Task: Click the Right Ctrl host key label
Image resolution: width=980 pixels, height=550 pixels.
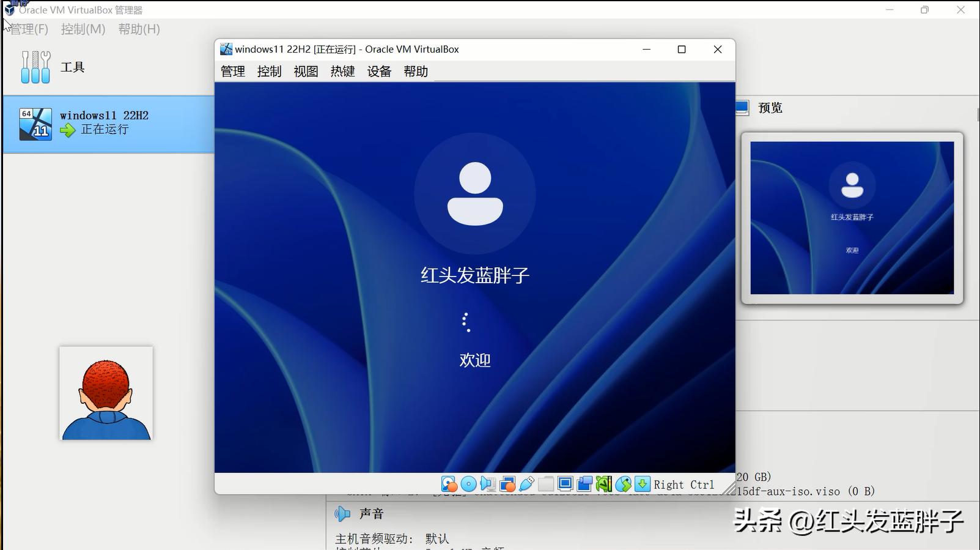Action: 684,485
